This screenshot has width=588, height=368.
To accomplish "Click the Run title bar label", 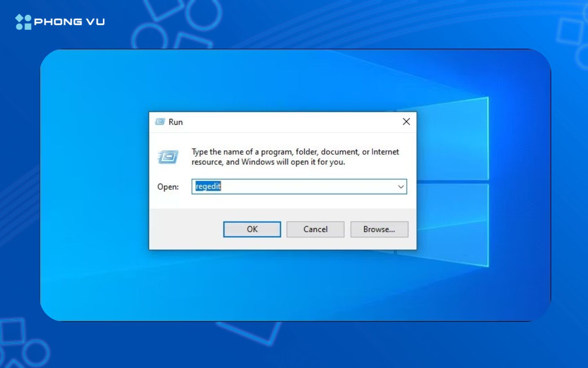I will pyautogui.click(x=176, y=122).
